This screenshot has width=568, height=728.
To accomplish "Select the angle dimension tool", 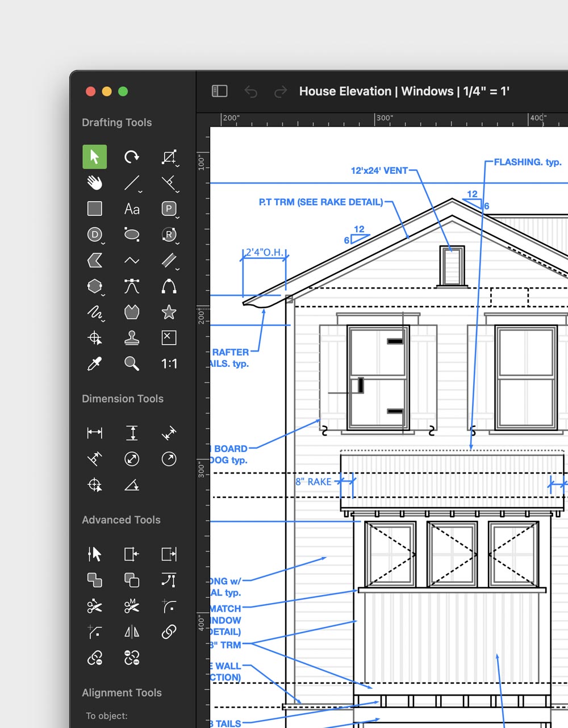I will pos(132,486).
